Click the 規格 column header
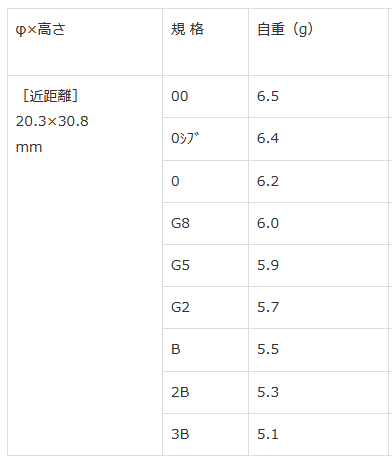 pos(205,42)
